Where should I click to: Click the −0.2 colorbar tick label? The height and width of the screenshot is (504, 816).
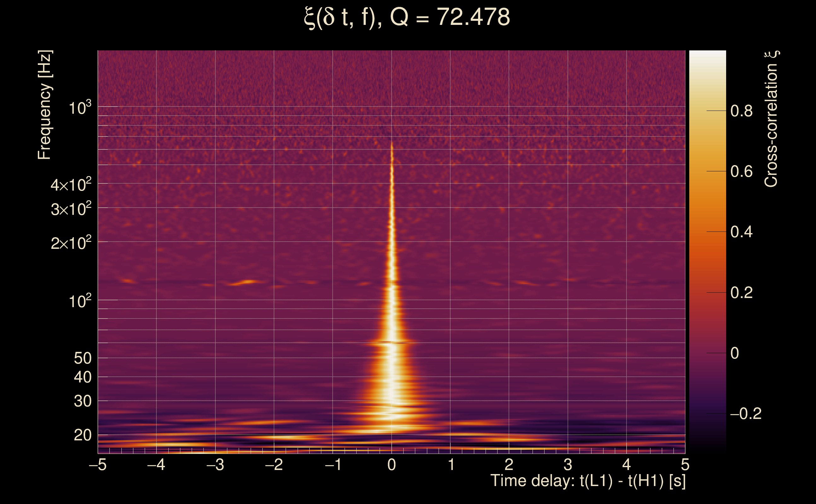[x=746, y=414]
